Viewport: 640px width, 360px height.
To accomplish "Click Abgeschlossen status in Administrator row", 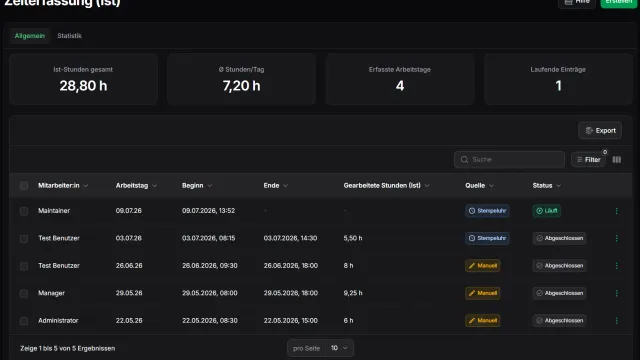I will point(559,320).
